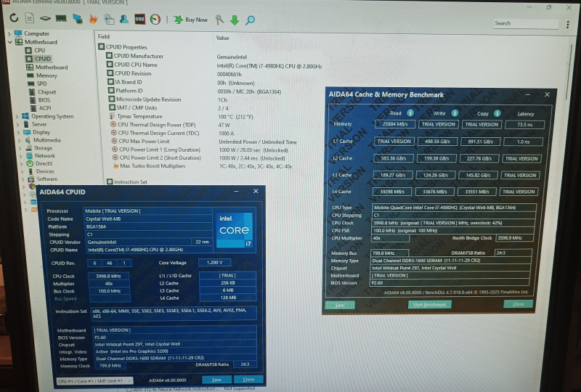The height and width of the screenshot is (392, 581).
Task: Open the OSD panel toolbar icon
Action: click(139, 19)
